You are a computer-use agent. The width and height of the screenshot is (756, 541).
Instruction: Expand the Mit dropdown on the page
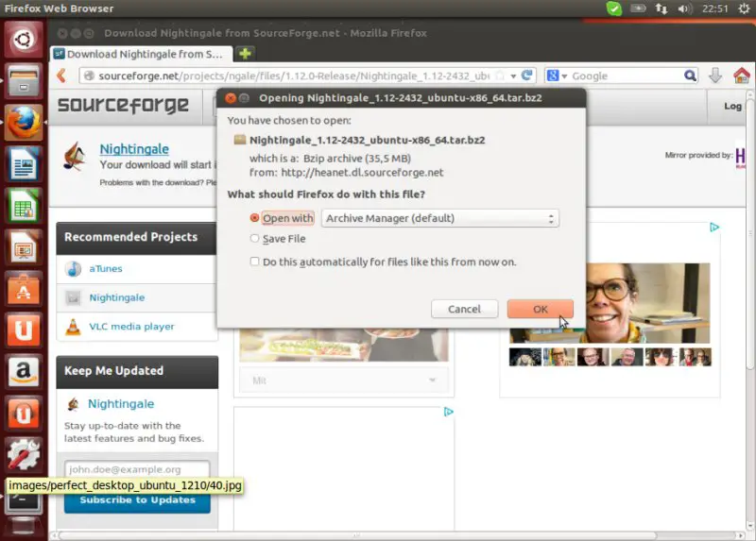click(344, 380)
